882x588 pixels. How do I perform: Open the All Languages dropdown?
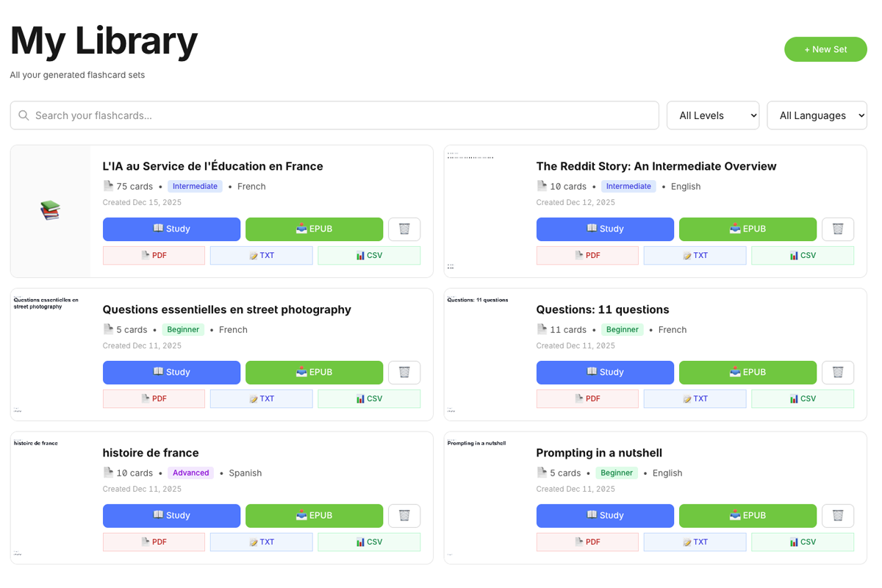pos(817,115)
